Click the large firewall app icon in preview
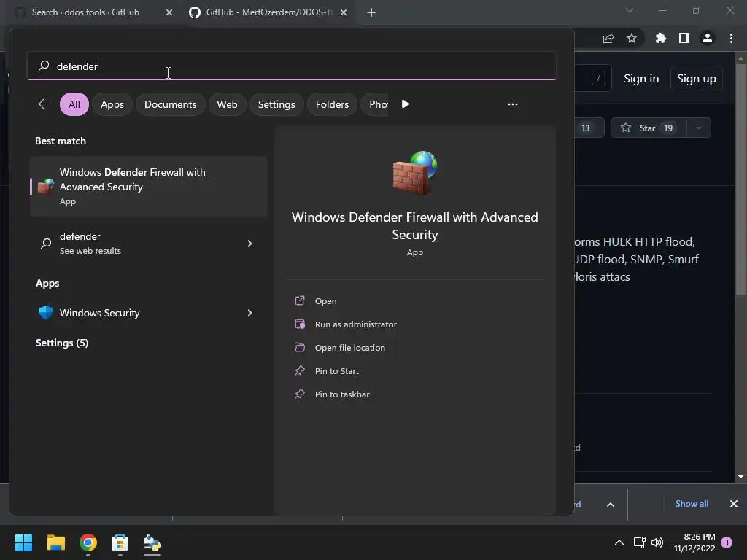747x560 pixels. click(x=415, y=172)
